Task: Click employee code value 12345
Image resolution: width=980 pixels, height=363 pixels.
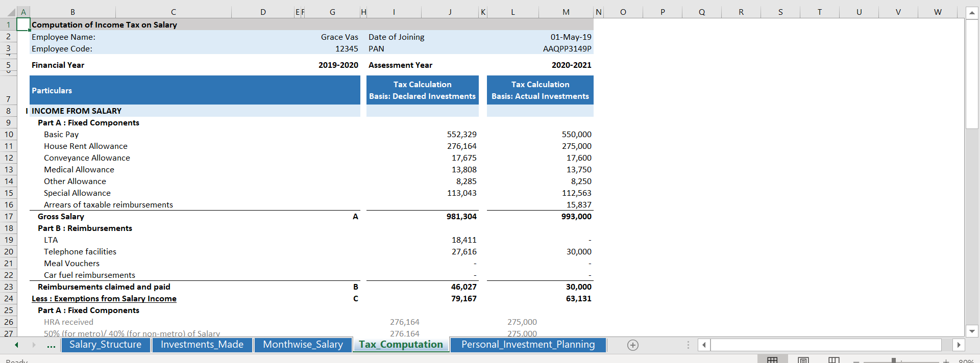Action: click(x=347, y=49)
